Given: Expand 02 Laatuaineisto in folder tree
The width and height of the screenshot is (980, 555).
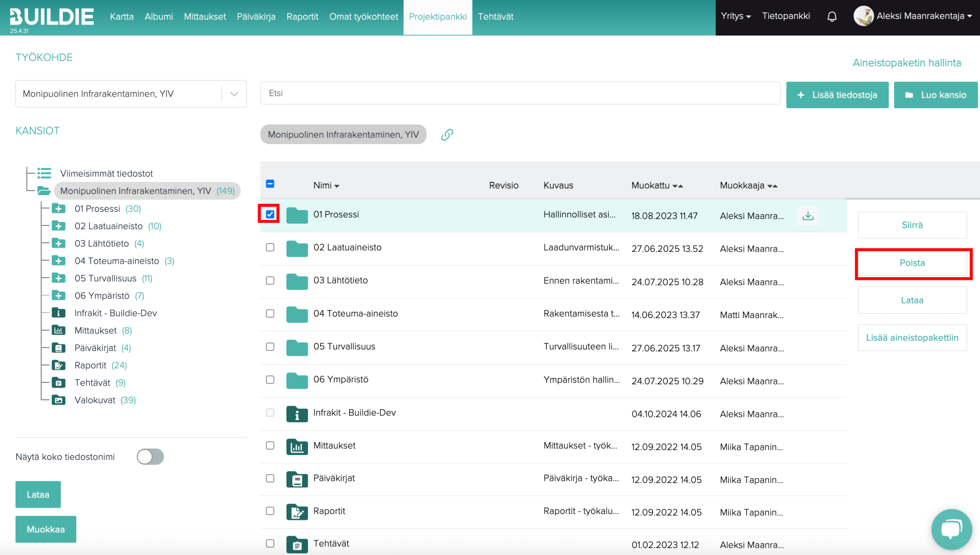Looking at the screenshot, I should (59, 226).
